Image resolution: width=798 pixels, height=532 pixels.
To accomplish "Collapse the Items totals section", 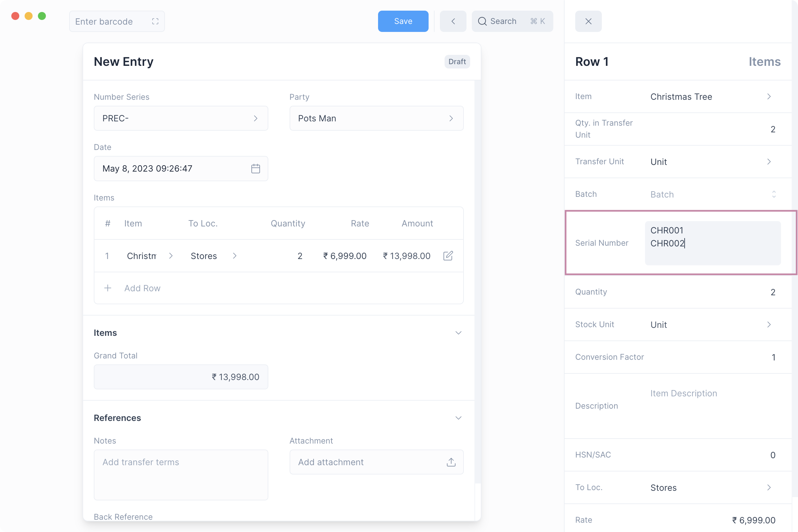I will click(x=458, y=333).
